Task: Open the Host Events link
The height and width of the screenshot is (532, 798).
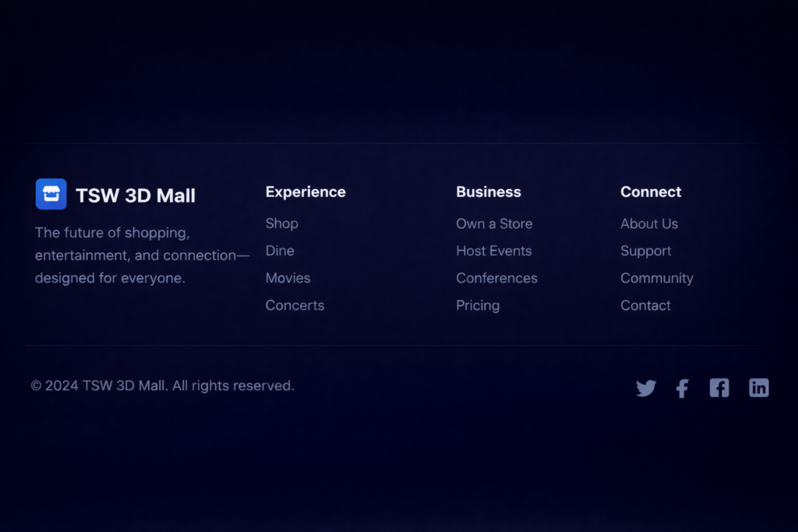Action: click(x=493, y=251)
